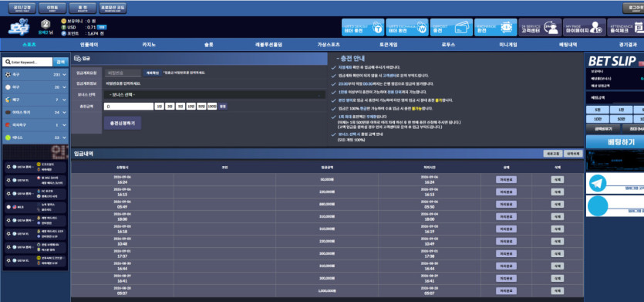Click the 처리완료 status in the 05:07 row
This screenshot has width=644, height=302.
click(506, 291)
